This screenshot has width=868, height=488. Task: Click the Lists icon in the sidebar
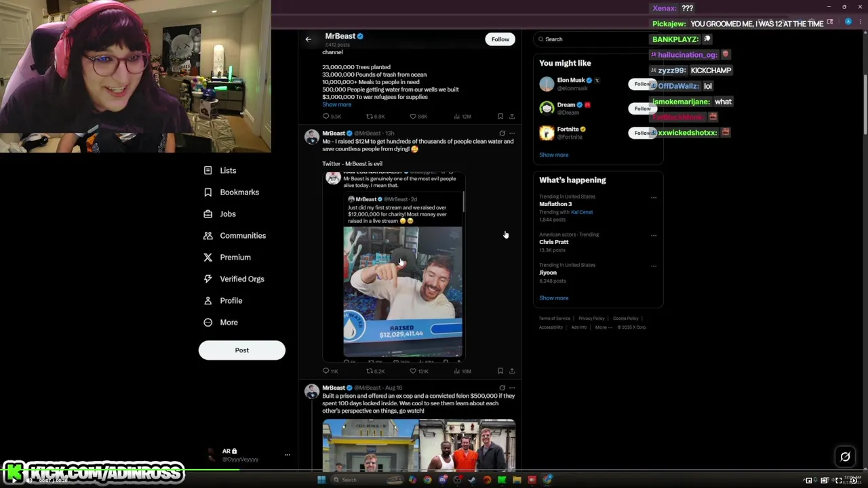click(x=208, y=171)
